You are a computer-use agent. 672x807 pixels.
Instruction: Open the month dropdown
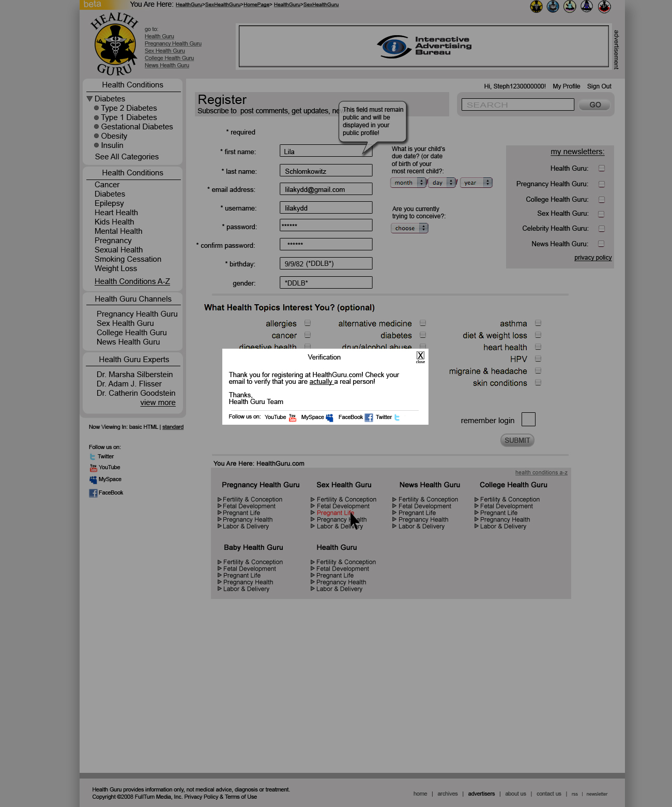coord(408,183)
